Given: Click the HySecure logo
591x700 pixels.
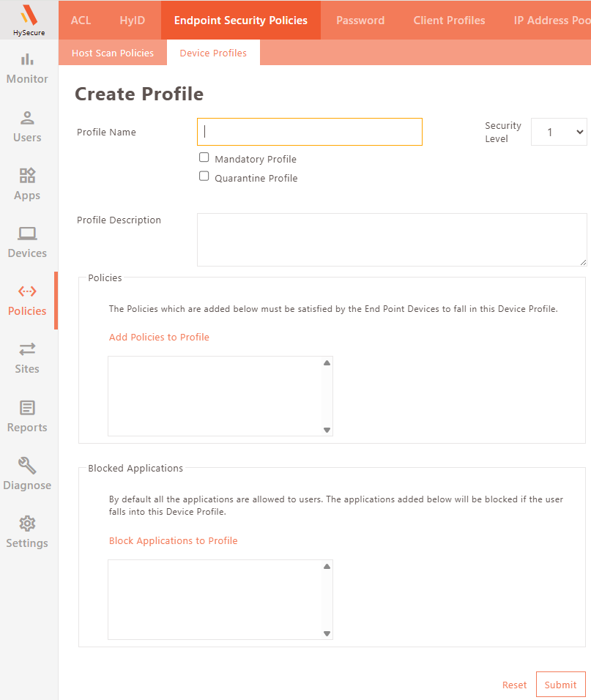Looking at the screenshot, I should click(29, 20).
